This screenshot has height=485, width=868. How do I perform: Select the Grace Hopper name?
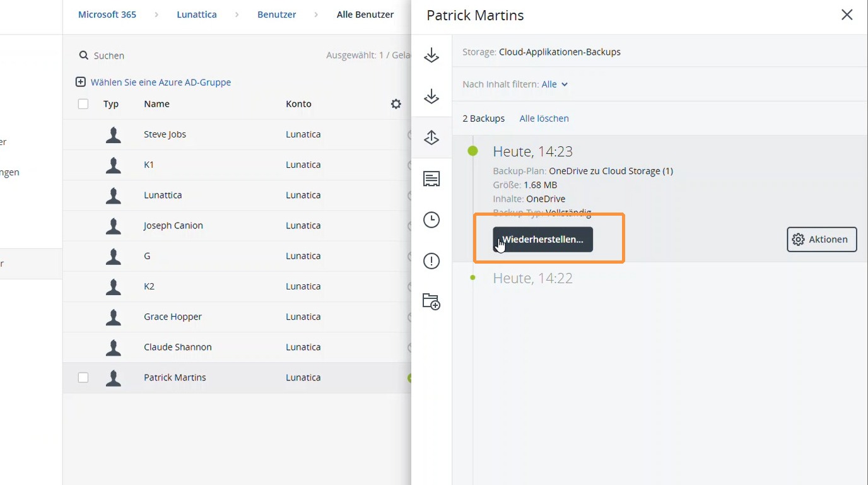coord(173,317)
